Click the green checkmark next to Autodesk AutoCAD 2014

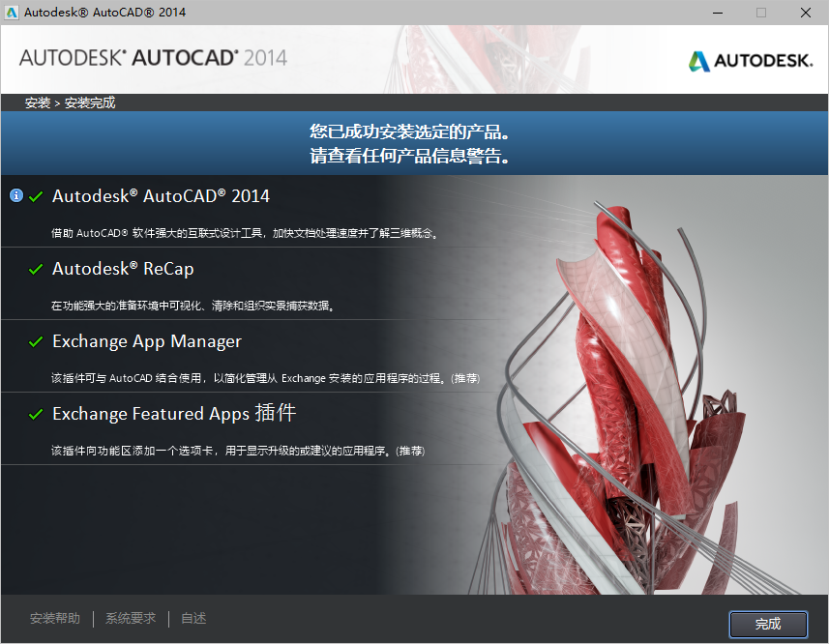[x=36, y=195]
